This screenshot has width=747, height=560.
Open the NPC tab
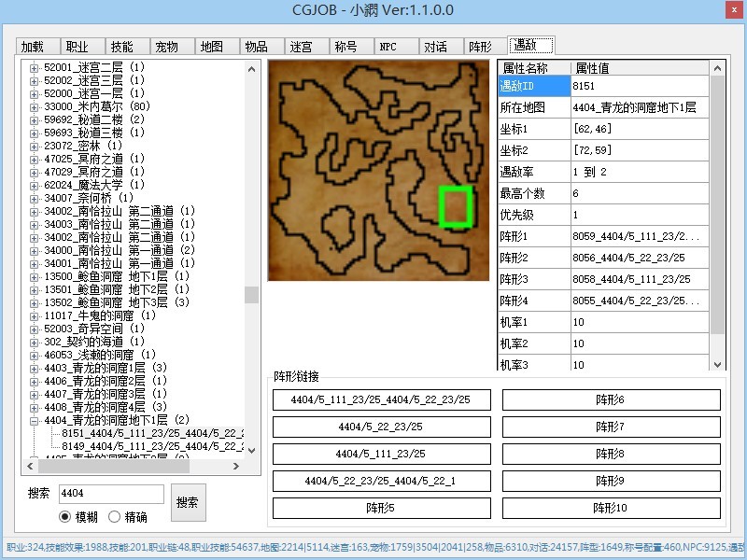pyautogui.click(x=388, y=47)
